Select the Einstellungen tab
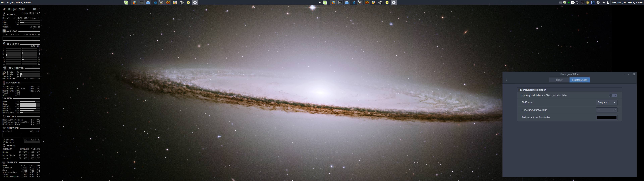The image size is (644, 181). 579,80
